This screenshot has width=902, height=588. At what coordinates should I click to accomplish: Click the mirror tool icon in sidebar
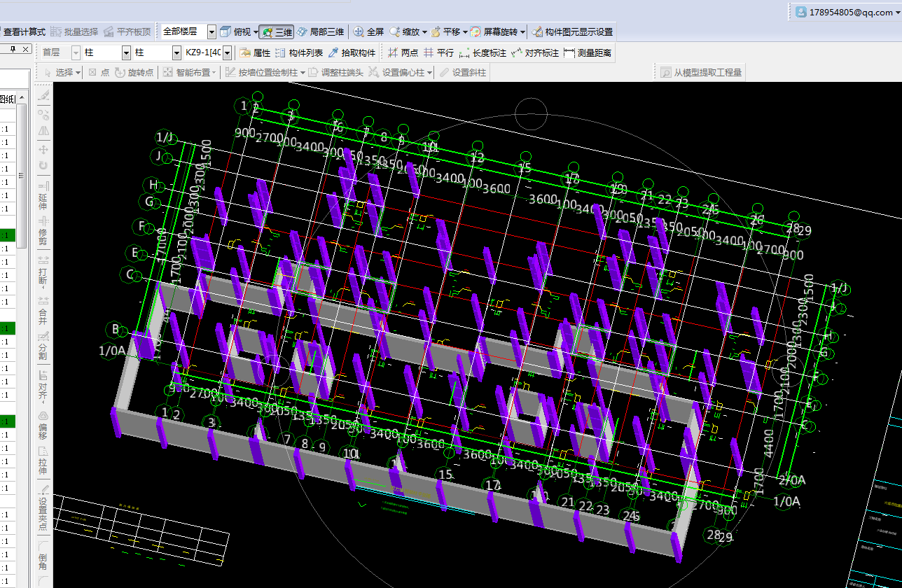pyautogui.click(x=43, y=131)
